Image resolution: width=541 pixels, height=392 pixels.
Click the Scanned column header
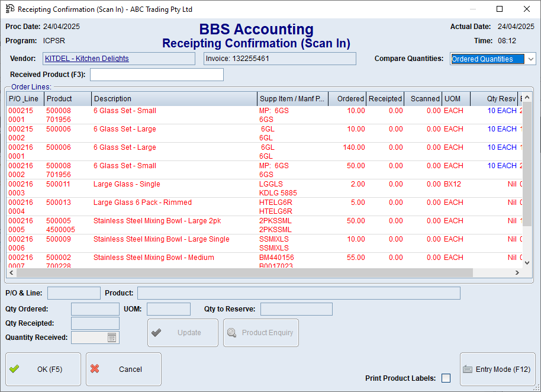pos(423,99)
